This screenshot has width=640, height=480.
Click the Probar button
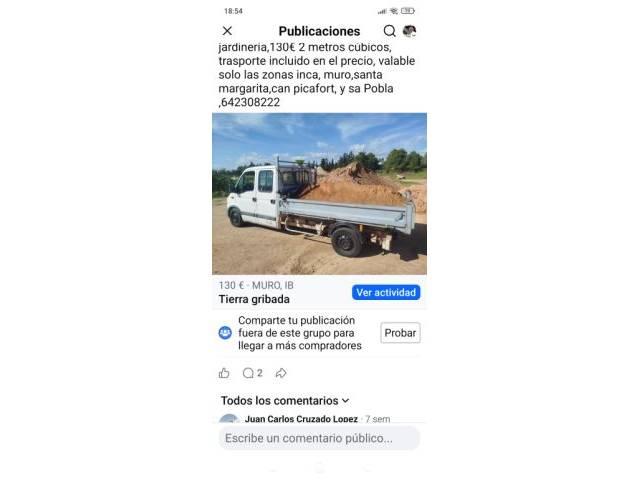pos(400,333)
